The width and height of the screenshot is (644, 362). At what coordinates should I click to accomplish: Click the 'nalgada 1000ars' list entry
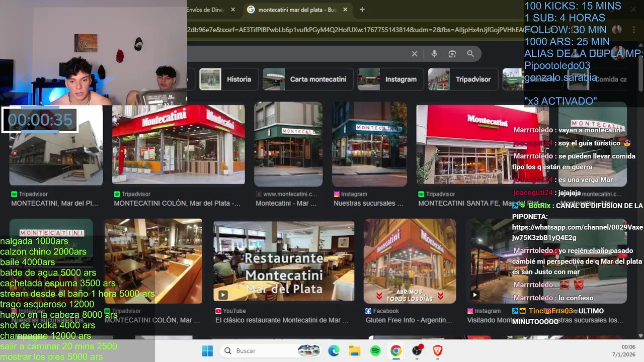[x=34, y=241]
